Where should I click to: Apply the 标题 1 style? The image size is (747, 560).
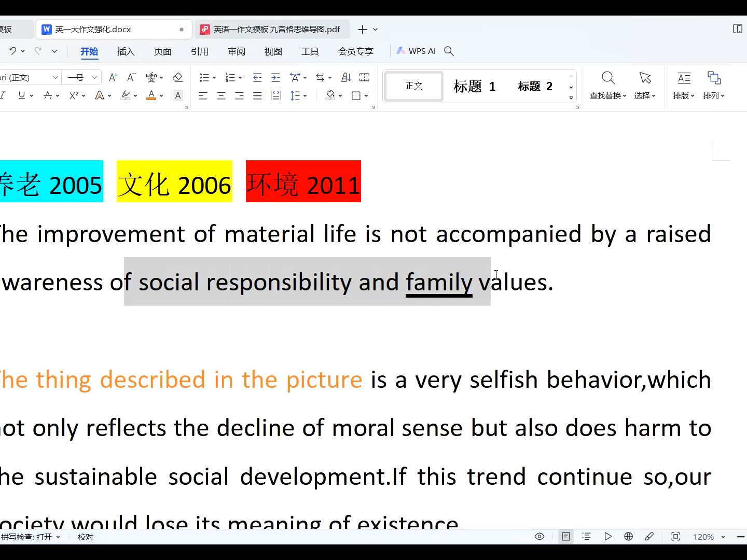pyautogui.click(x=474, y=86)
